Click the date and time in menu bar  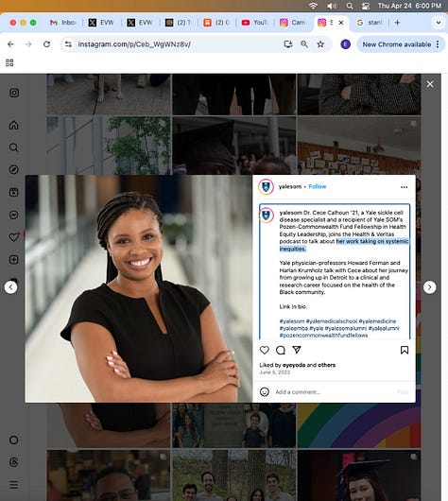409,6
